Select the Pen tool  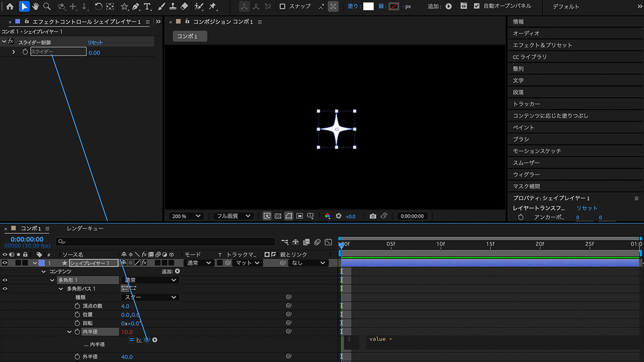click(x=135, y=7)
